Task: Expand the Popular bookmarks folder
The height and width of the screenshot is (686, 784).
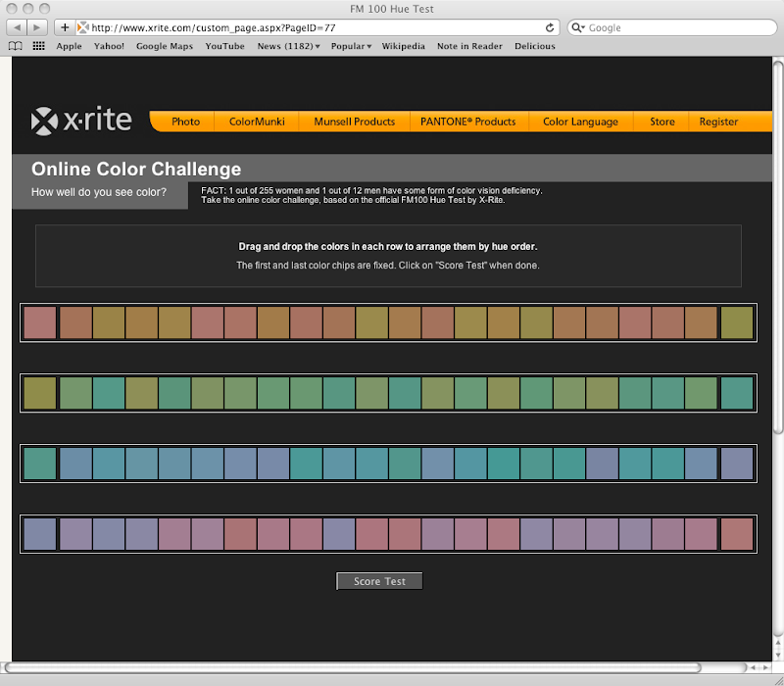Action: tap(351, 46)
